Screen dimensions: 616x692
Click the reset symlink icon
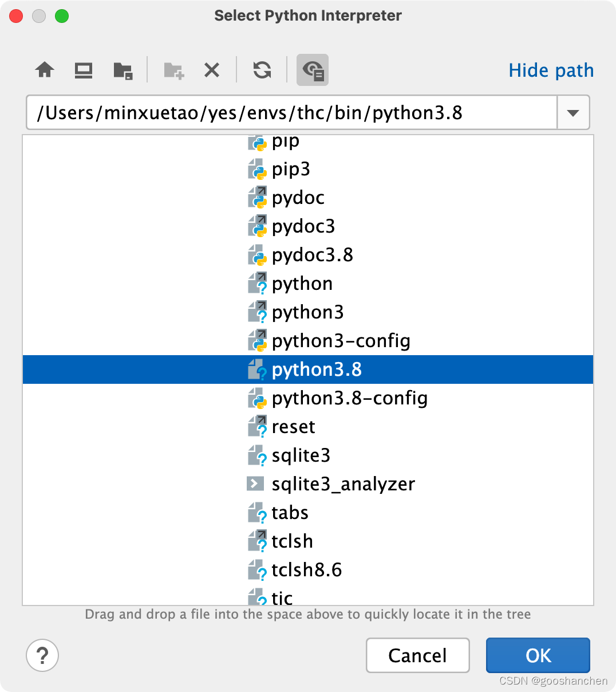(257, 427)
